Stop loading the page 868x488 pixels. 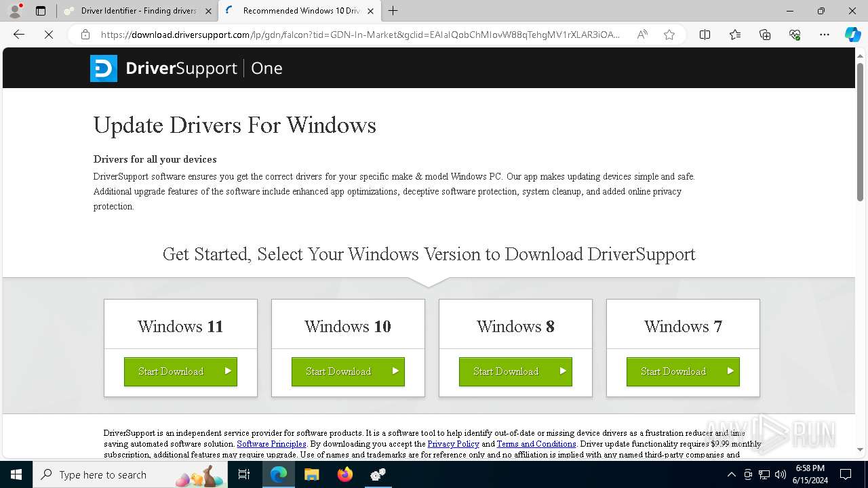49,35
